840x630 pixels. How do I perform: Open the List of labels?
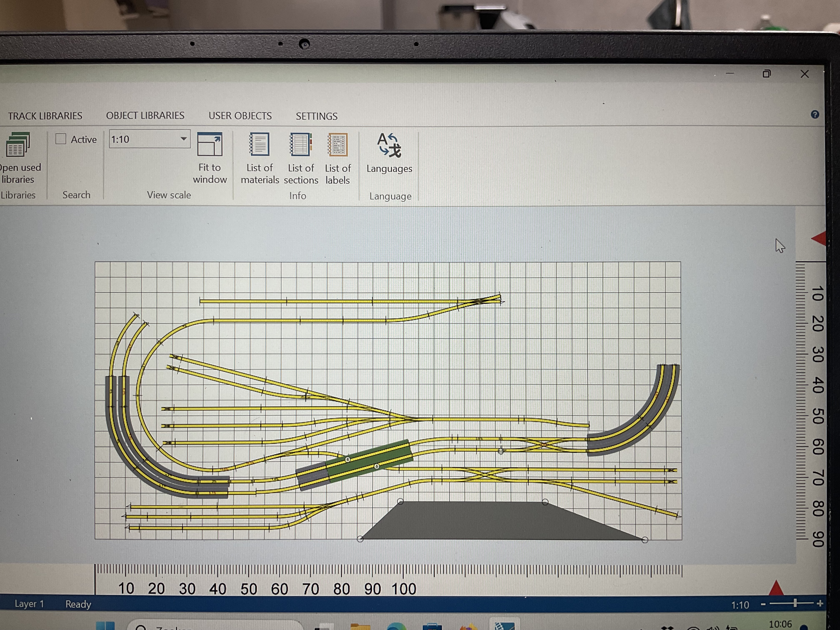[x=337, y=144]
